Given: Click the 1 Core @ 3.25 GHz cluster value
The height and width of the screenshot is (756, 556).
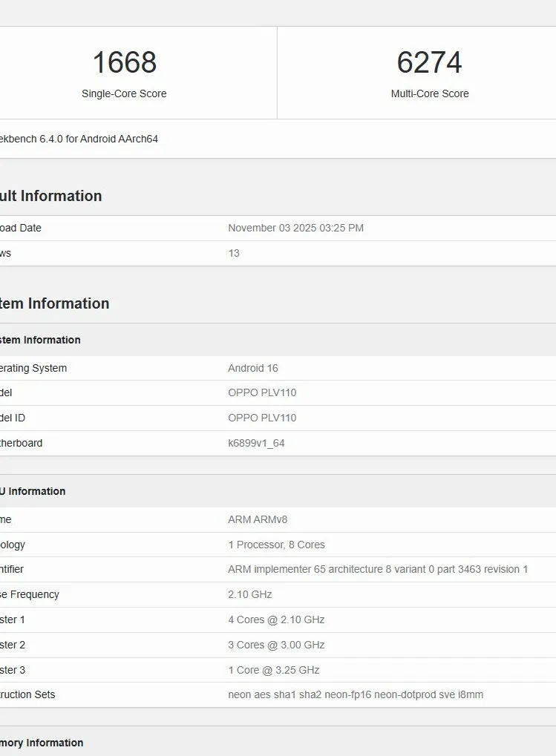Looking at the screenshot, I should pos(273,670).
